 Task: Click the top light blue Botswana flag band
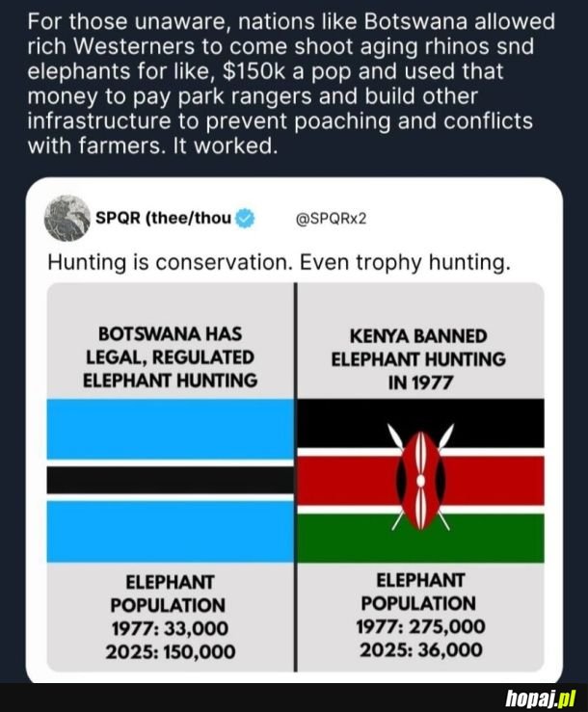(171, 429)
